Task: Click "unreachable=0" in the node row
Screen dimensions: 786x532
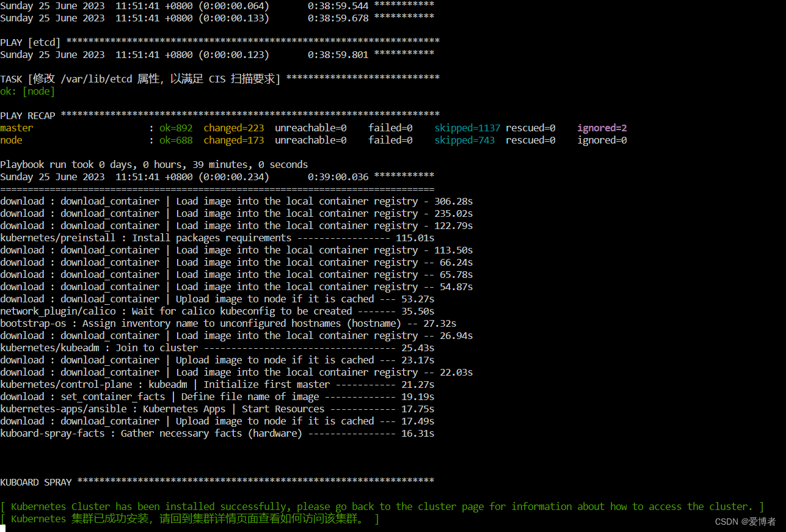Action: [x=311, y=140]
